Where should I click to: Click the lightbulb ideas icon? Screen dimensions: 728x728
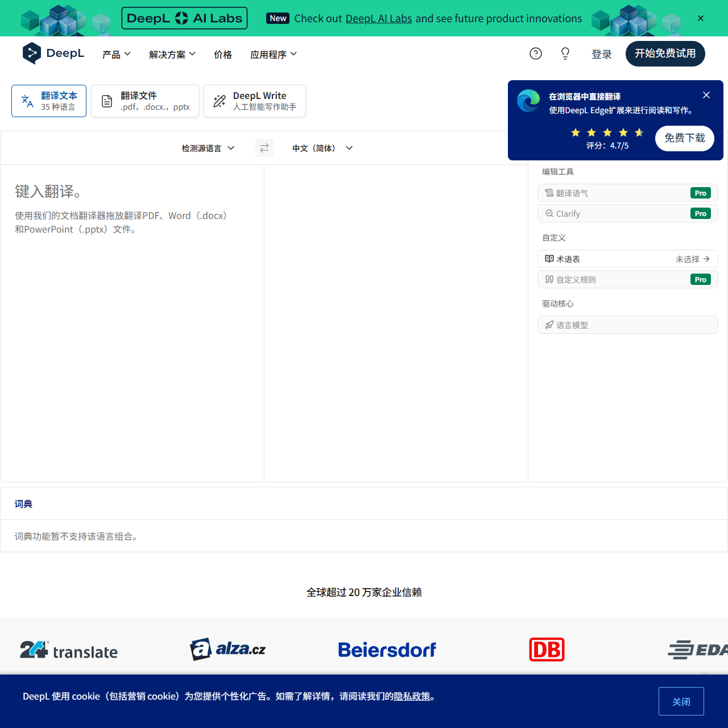pos(565,53)
